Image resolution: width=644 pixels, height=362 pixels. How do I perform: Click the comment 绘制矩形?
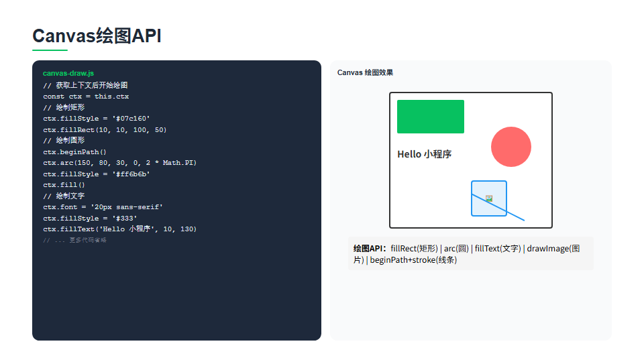[64, 107]
